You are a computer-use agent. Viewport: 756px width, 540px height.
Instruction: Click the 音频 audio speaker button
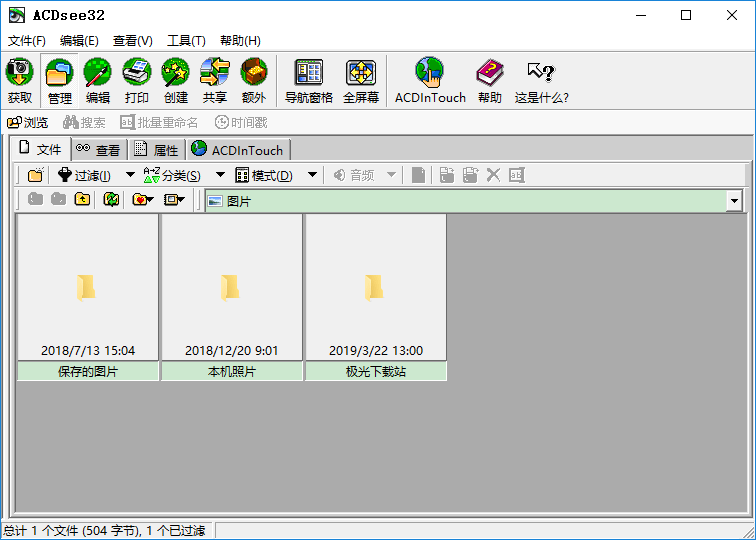click(x=354, y=175)
